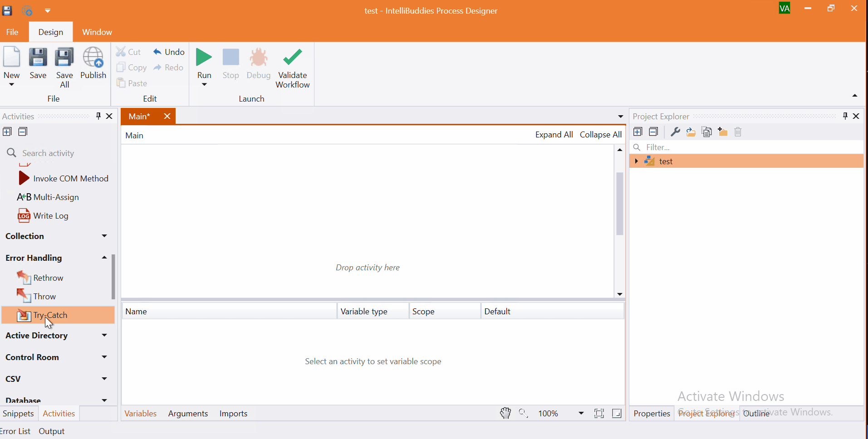Expand all categories in Activities panel

tap(7, 132)
